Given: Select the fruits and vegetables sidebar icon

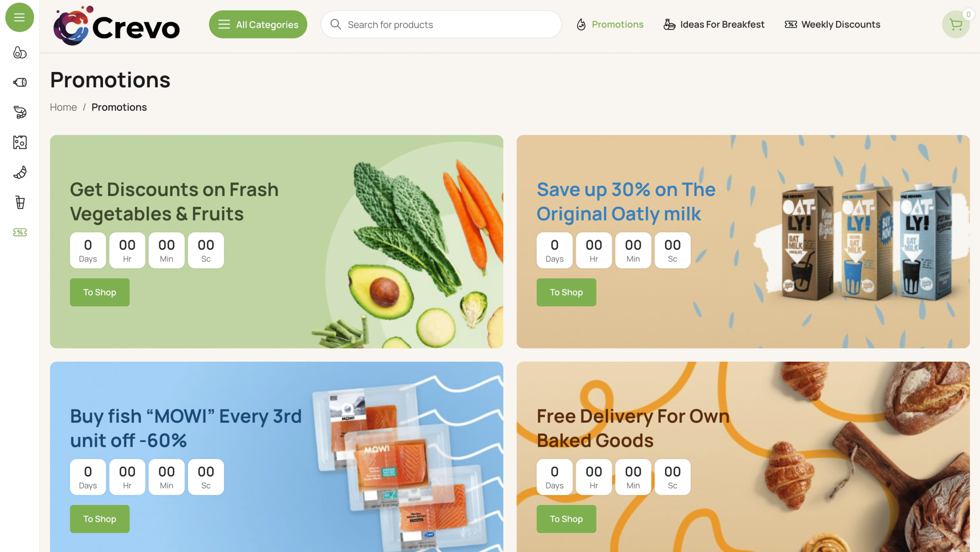Looking at the screenshot, I should click(x=20, y=52).
